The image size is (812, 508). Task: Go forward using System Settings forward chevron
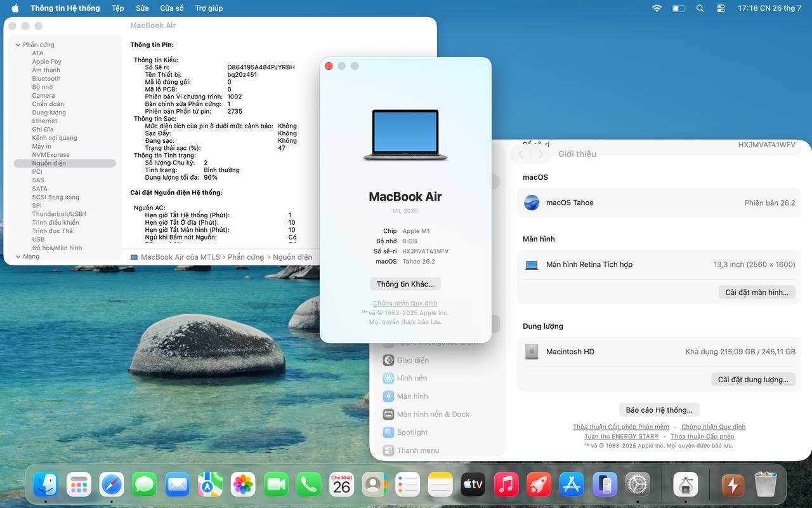pos(540,154)
